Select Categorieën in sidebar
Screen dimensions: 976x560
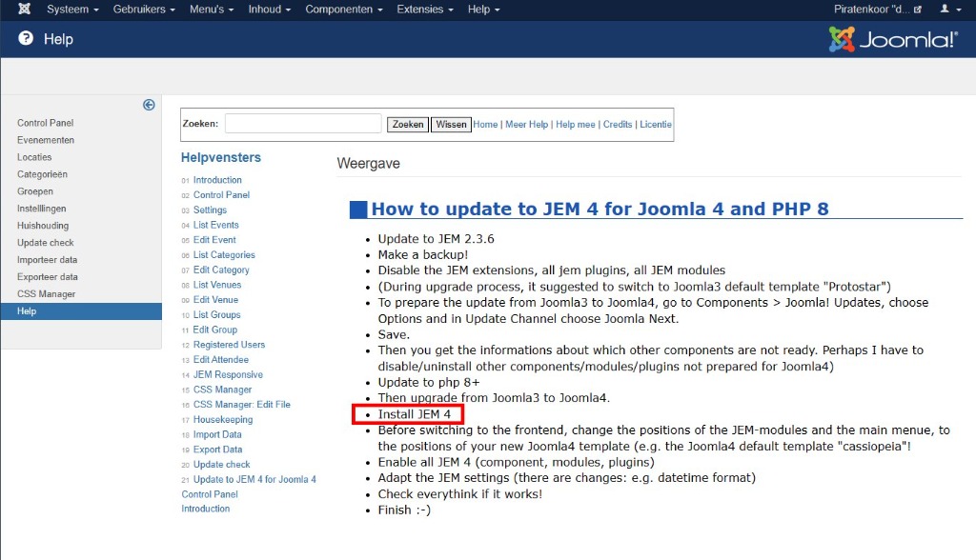[42, 174]
